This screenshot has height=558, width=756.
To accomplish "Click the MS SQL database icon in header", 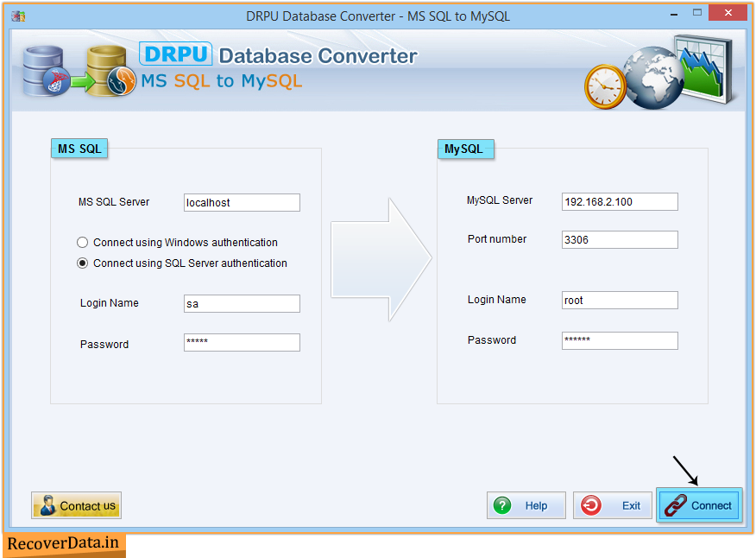I will click(x=46, y=71).
